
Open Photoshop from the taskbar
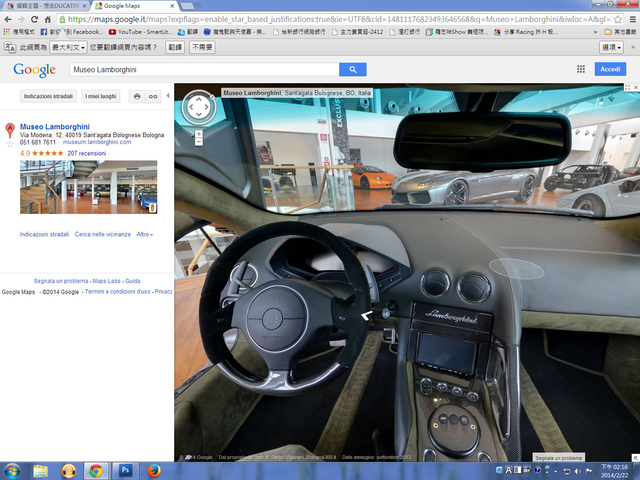[125, 471]
